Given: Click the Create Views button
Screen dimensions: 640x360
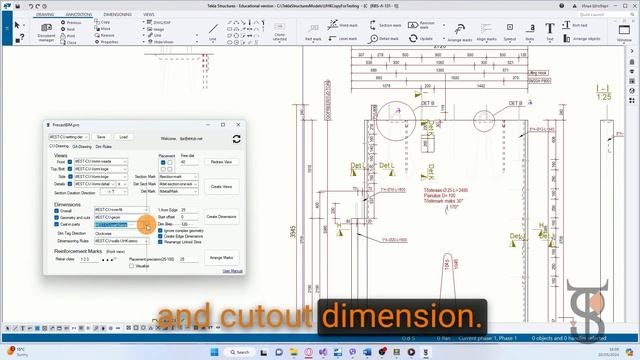Looking at the screenshot, I should point(222,187).
